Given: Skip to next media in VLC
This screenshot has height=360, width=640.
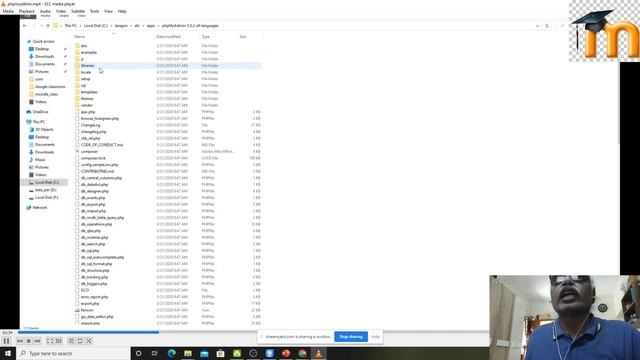Looking at the screenshot, I should point(37,341).
